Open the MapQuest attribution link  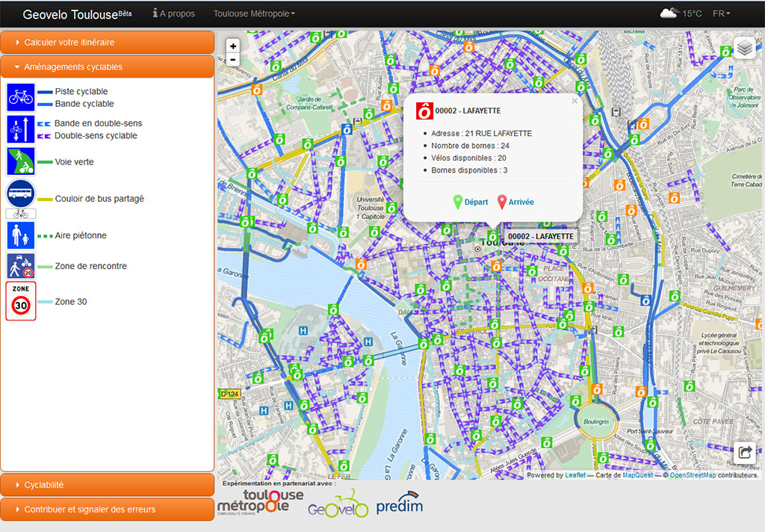(x=638, y=475)
